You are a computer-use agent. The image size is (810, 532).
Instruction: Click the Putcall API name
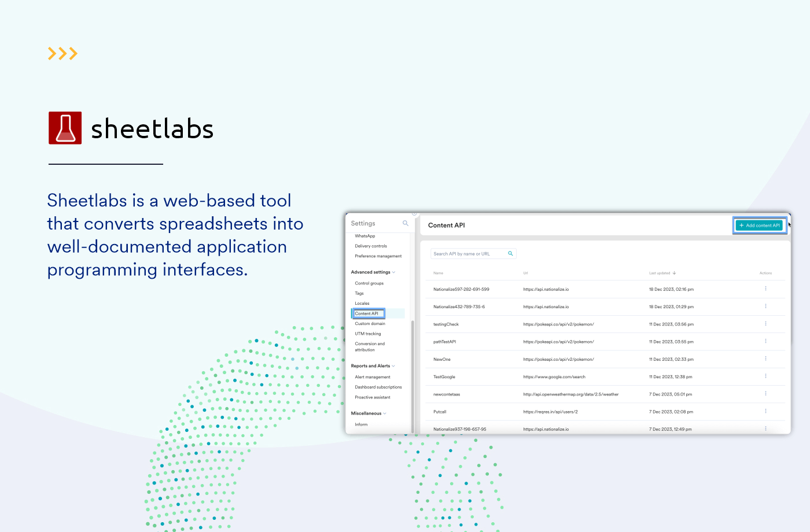point(440,412)
